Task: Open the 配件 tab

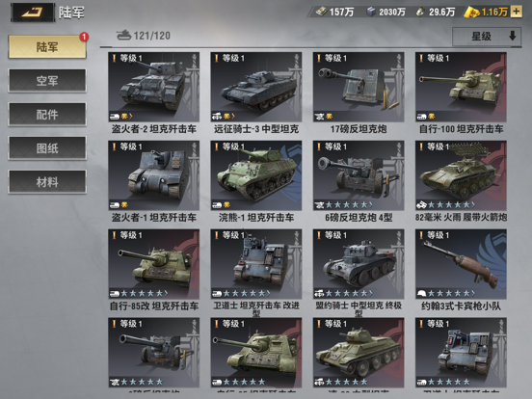Action: tap(47, 115)
